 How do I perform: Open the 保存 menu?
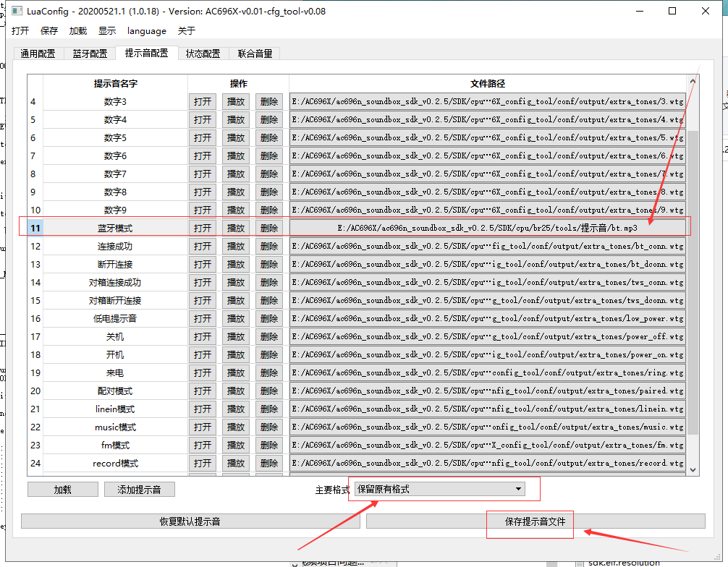tap(49, 30)
